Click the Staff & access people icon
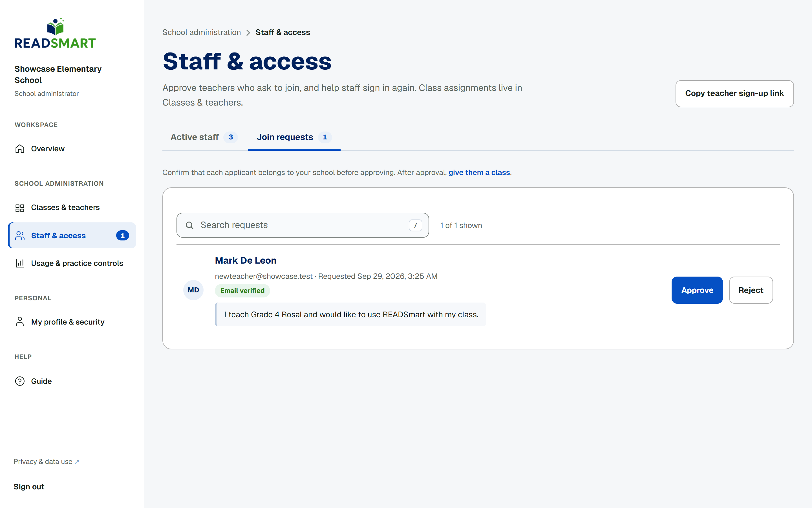 click(x=20, y=236)
